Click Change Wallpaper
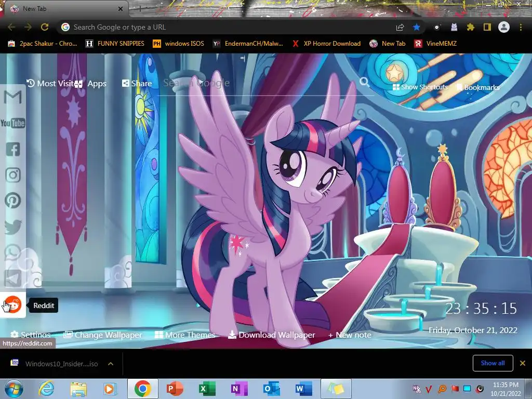 (103, 335)
